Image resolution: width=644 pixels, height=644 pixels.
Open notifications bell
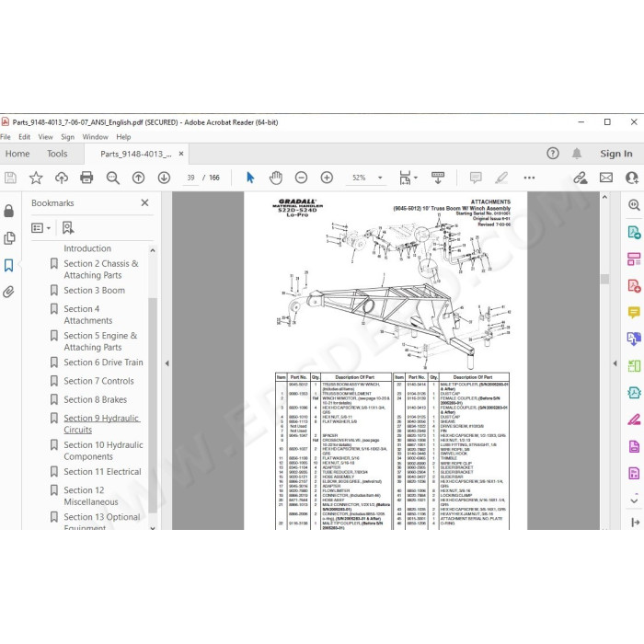pyautogui.click(x=577, y=154)
